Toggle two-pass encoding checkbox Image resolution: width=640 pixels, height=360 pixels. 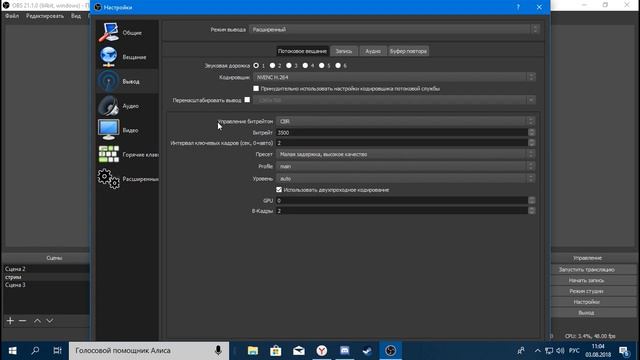pyautogui.click(x=279, y=190)
